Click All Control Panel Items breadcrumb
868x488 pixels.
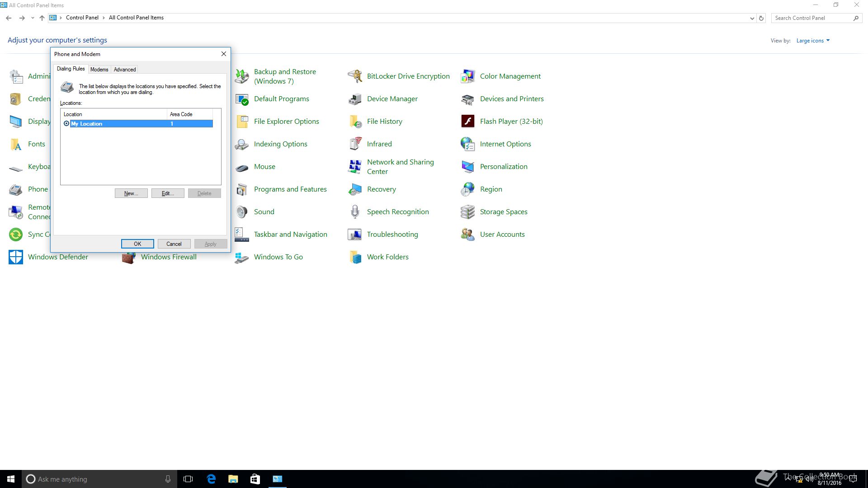point(136,18)
